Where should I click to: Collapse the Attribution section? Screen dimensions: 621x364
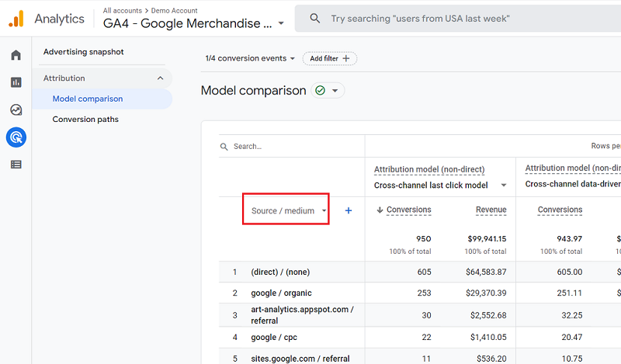[x=160, y=78]
